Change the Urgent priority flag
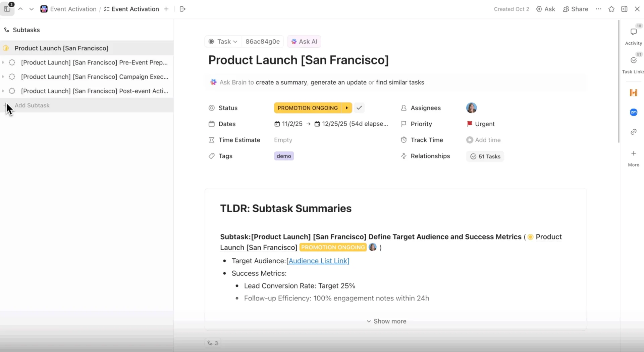Screen dimensions: 644x352 click(481, 124)
